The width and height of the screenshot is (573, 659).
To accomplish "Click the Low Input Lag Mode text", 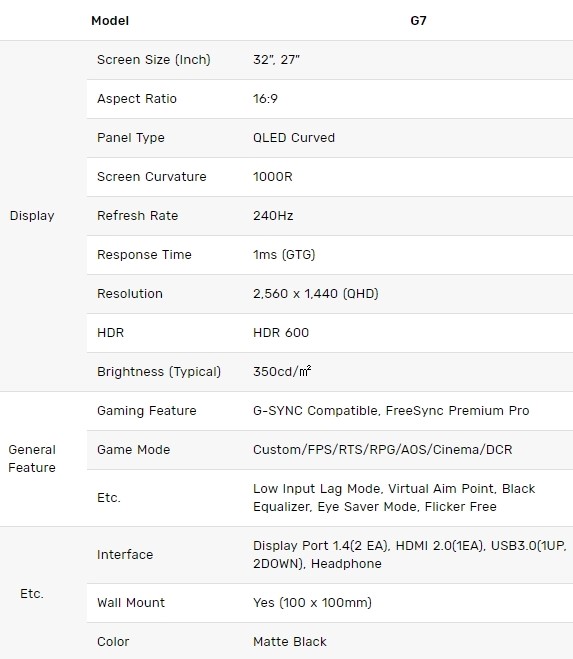I will [x=317, y=489].
